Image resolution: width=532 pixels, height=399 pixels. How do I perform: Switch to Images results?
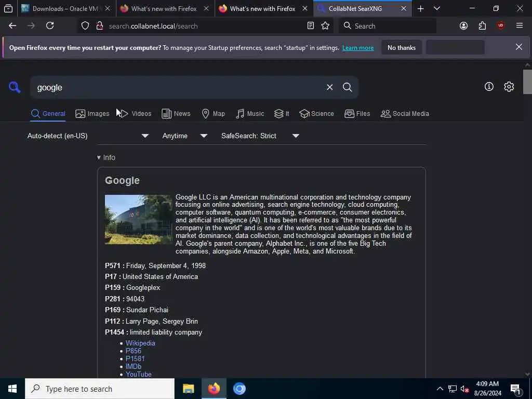tap(92, 114)
